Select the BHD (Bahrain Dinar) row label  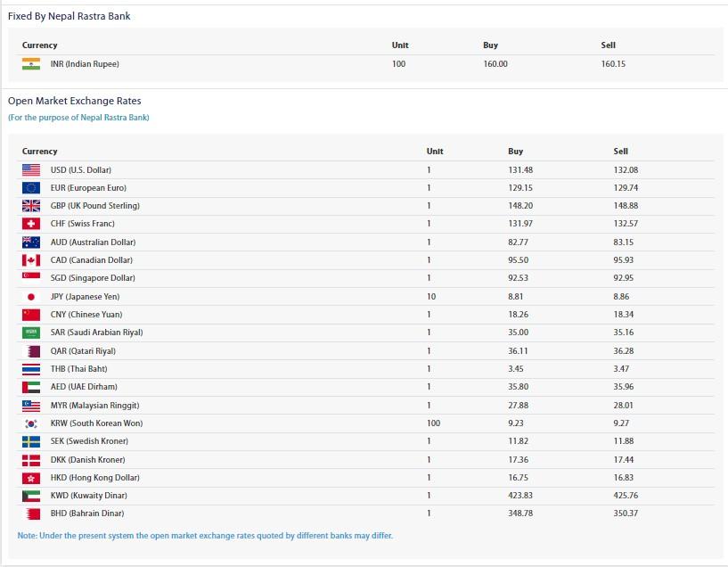click(x=87, y=514)
